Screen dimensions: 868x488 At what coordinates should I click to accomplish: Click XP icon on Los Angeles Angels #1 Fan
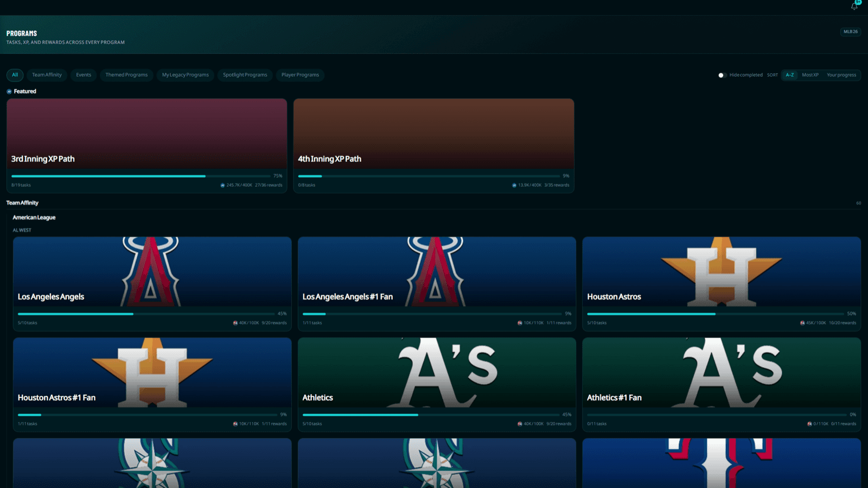(520, 323)
